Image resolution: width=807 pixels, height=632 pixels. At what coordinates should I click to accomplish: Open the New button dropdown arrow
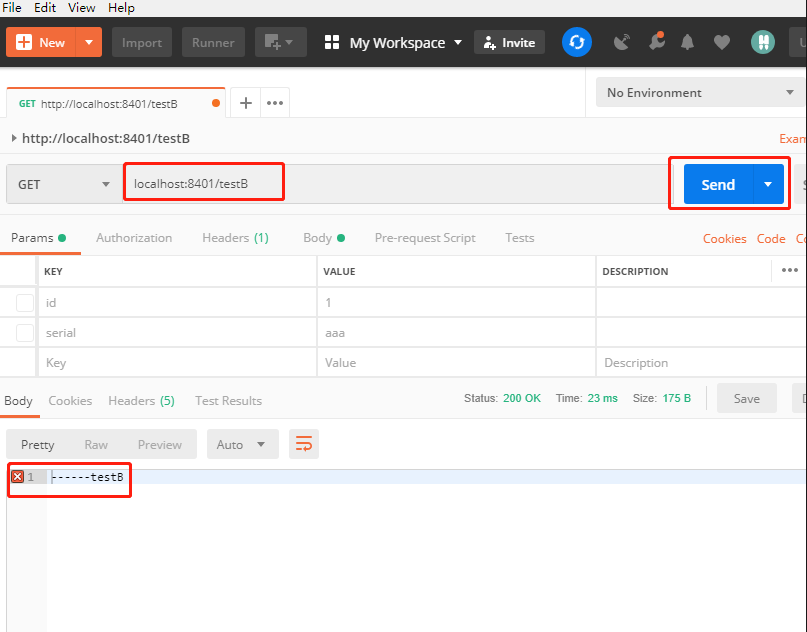pyautogui.click(x=89, y=42)
